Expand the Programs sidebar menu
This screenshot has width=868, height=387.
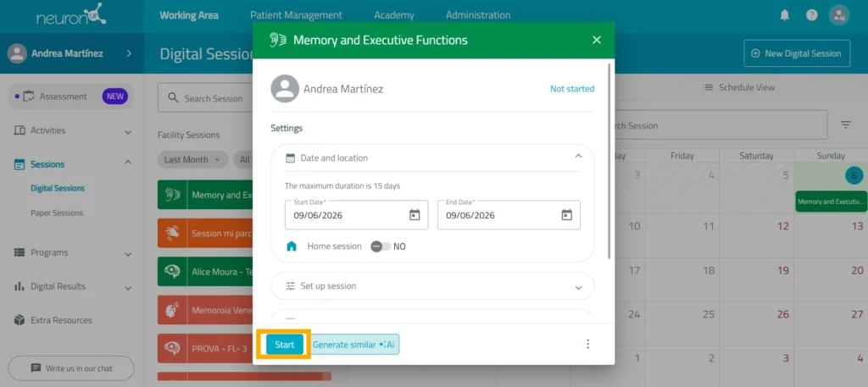(128, 254)
